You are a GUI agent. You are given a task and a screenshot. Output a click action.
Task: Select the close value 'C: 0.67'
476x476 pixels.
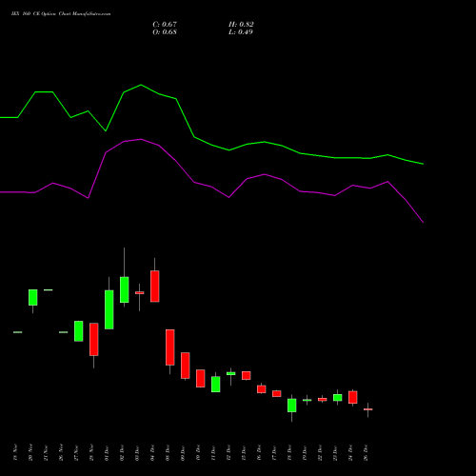[x=165, y=25]
